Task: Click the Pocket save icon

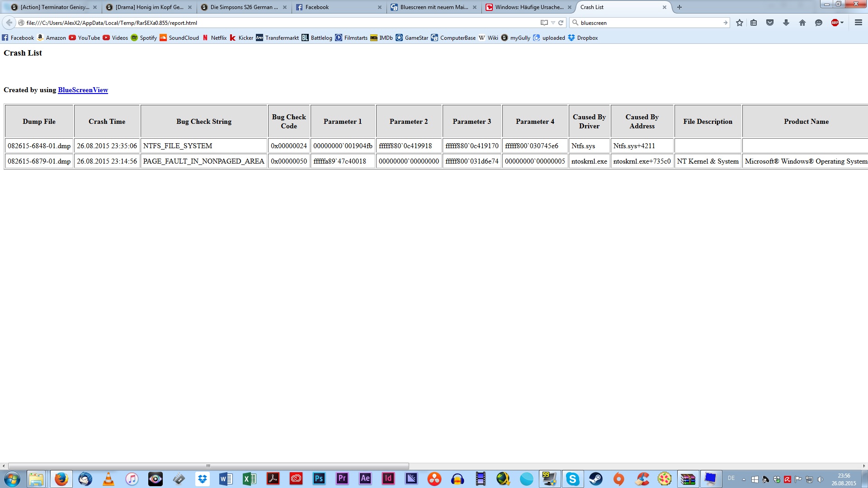Action: point(770,23)
